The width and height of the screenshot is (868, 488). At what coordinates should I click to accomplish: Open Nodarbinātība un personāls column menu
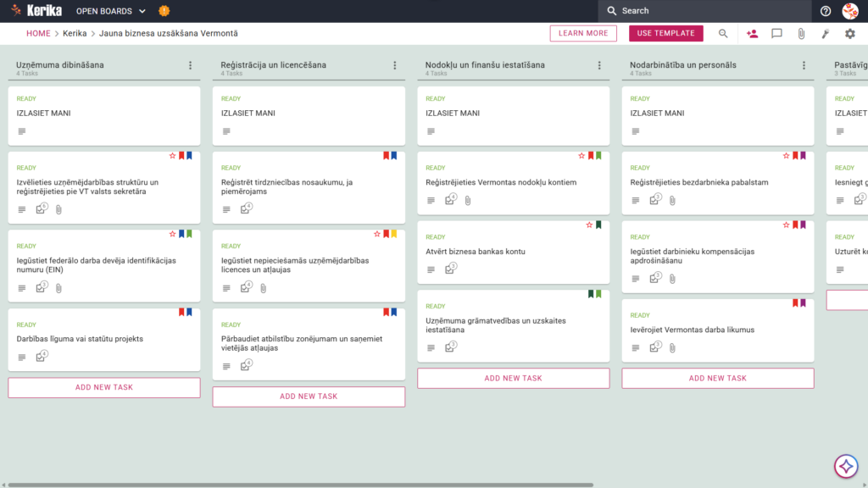(804, 65)
